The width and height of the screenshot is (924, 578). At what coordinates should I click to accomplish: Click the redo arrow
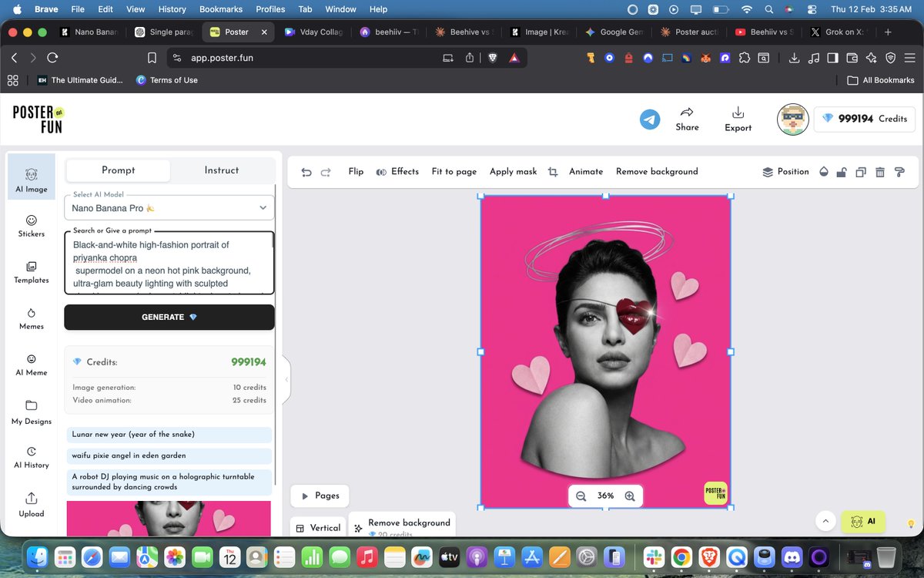point(326,172)
